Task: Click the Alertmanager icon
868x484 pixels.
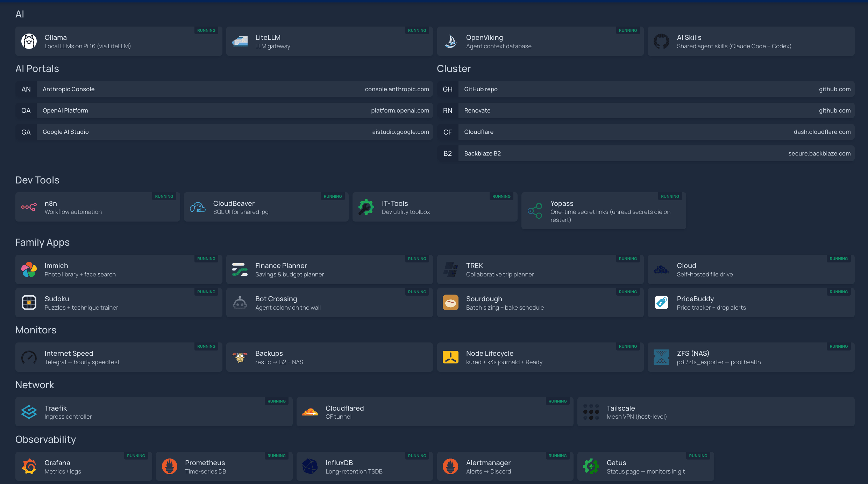Action: pyautogui.click(x=450, y=467)
